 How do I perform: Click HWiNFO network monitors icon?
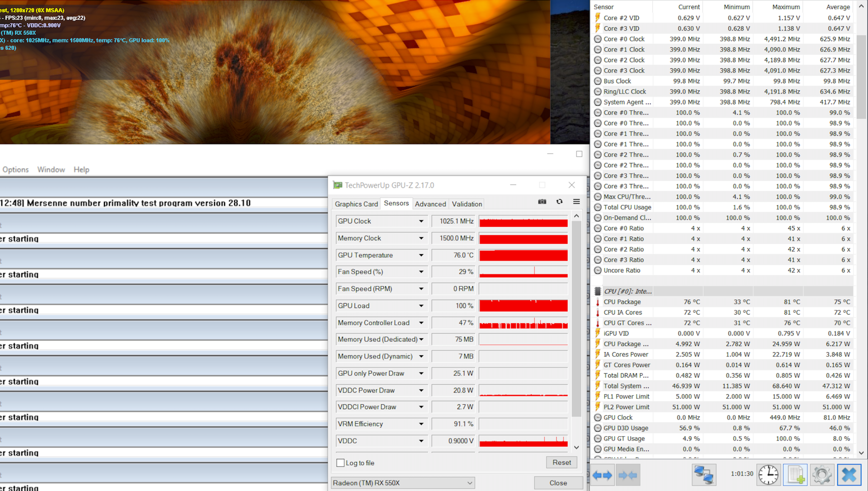coord(704,475)
